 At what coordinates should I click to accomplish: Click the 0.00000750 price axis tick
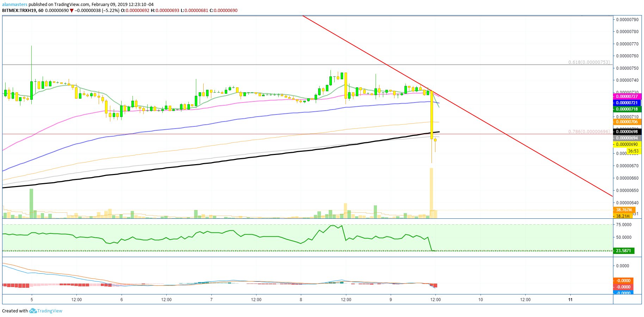pos(627,68)
